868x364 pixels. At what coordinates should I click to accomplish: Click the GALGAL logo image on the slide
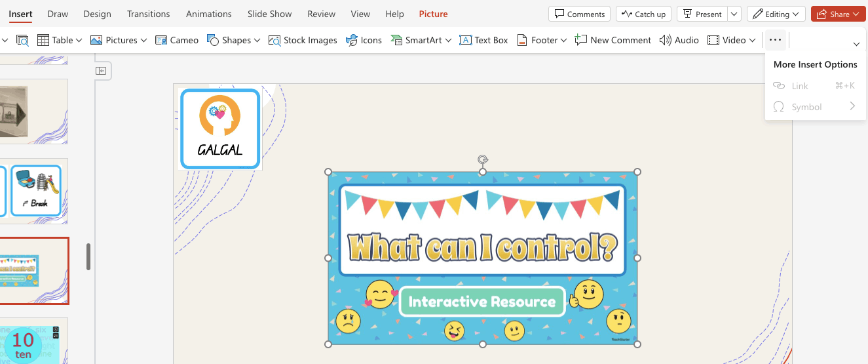pyautogui.click(x=220, y=129)
